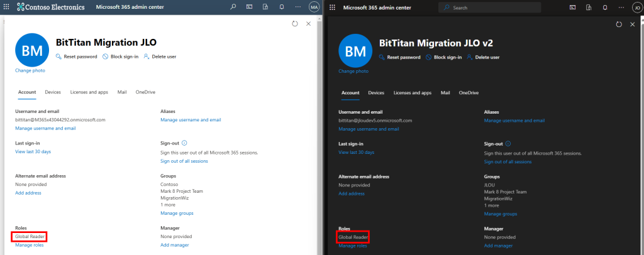This screenshot has width=644, height=255.
Task: Click the Search box in dark window header
Action: [489, 8]
